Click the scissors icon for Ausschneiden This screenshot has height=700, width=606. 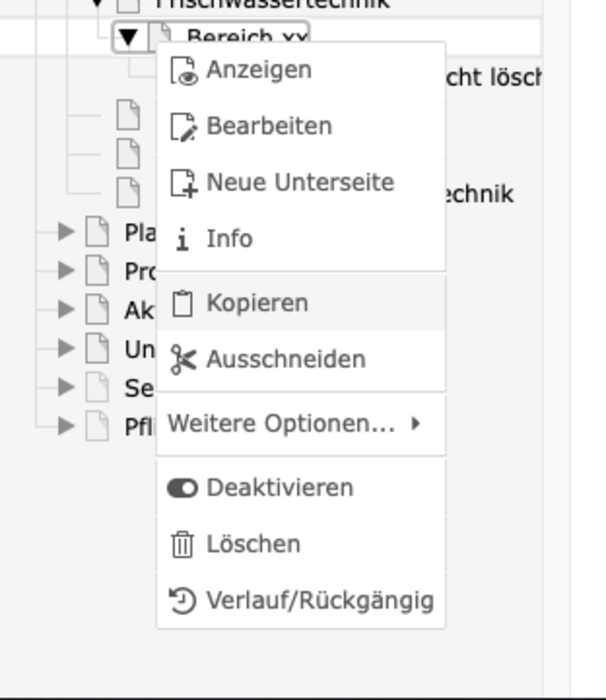tap(183, 360)
